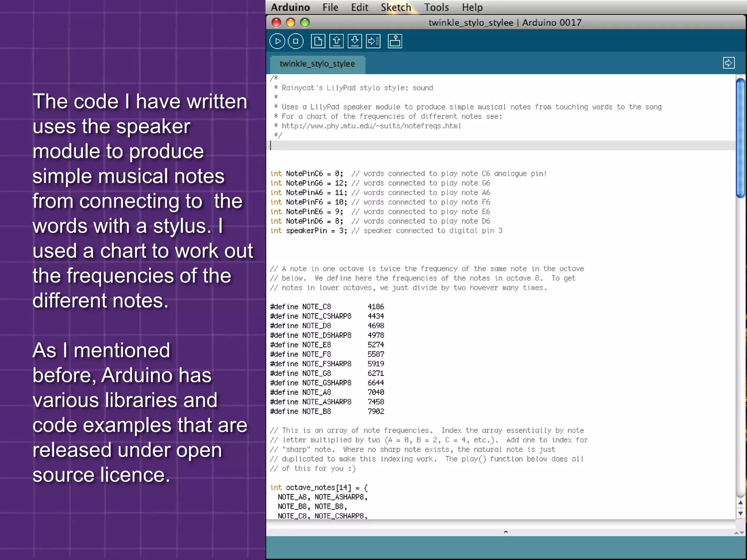Click the value 4186 in defines
747x560 pixels.
click(x=376, y=307)
